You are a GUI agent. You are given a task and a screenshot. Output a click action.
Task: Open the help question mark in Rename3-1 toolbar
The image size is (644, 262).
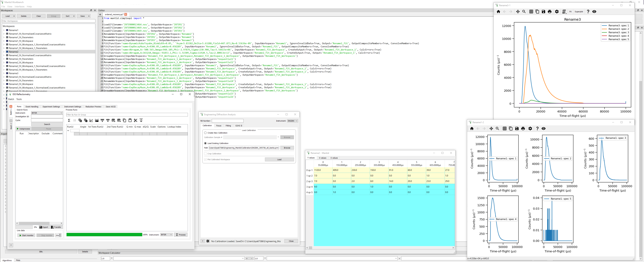click(x=588, y=11)
